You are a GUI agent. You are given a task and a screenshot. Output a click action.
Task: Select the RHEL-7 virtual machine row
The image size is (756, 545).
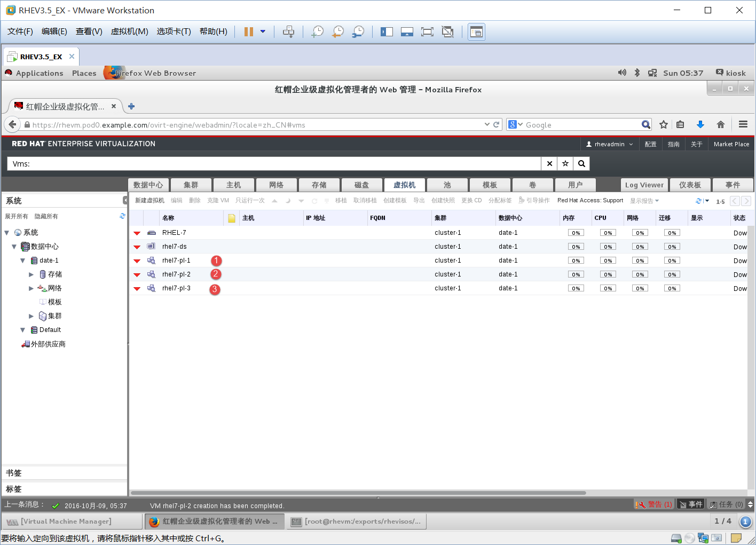click(438, 233)
